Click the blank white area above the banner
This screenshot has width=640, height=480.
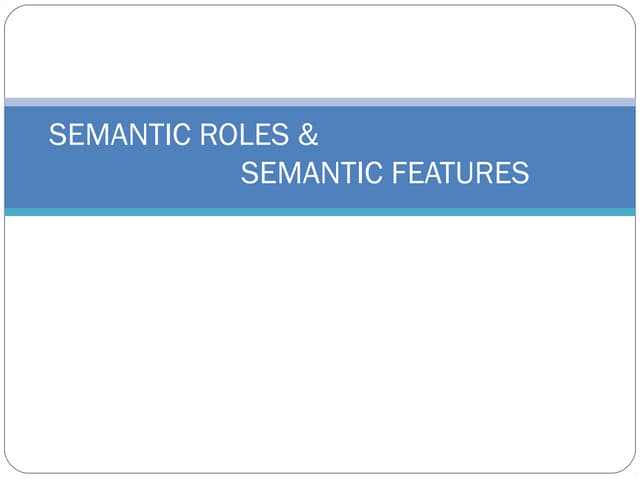[320, 52]
